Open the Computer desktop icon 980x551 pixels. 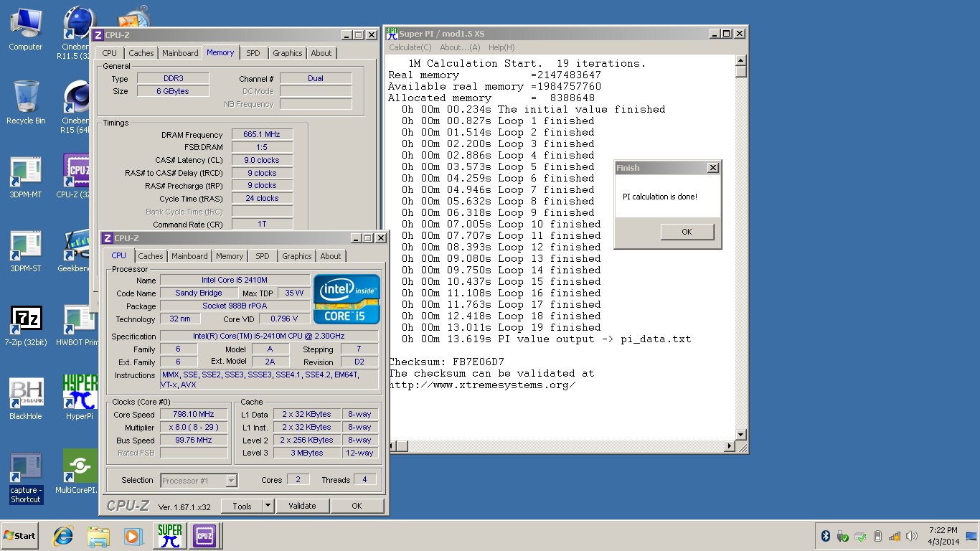(x=25, y=29)
